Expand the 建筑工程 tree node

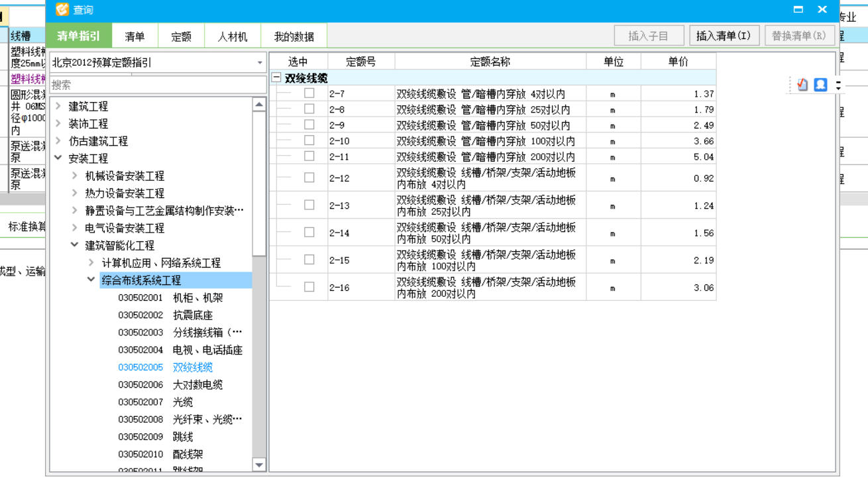tap(58, 106)
